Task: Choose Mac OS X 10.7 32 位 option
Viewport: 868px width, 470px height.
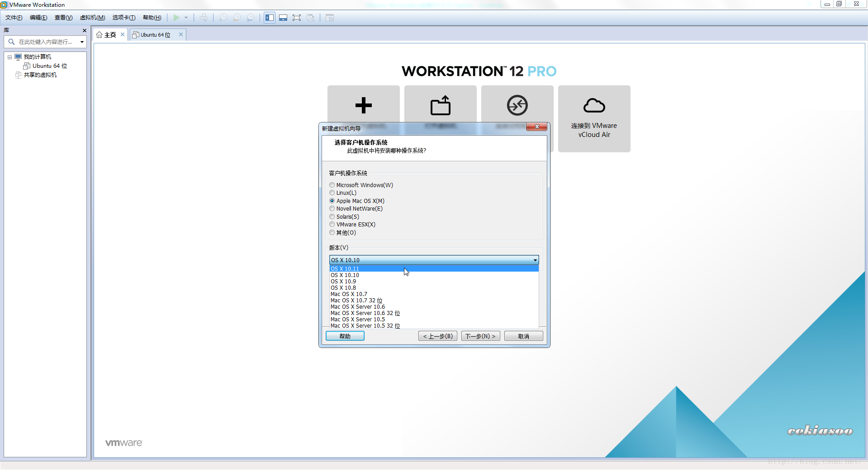Action: [434, 300]
